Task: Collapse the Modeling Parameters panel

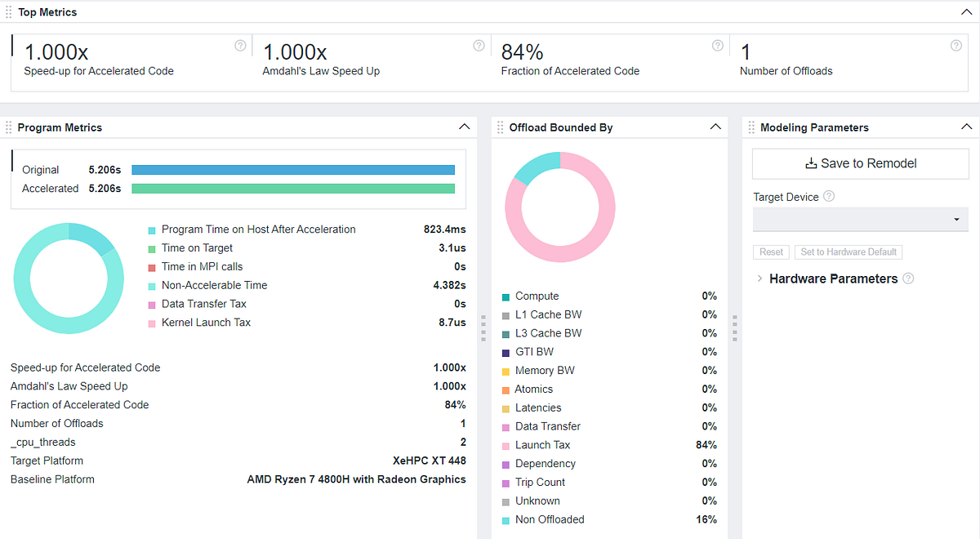Action: pos(967,127)
